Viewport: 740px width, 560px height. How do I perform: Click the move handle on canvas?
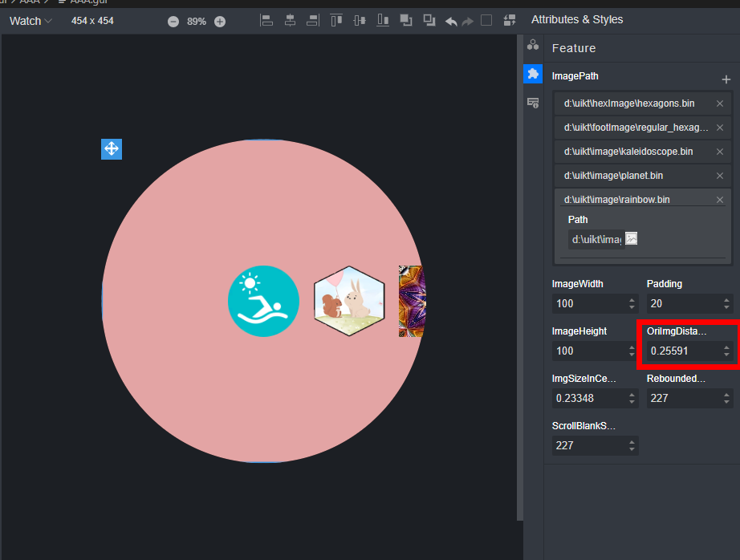click(112, 148)
